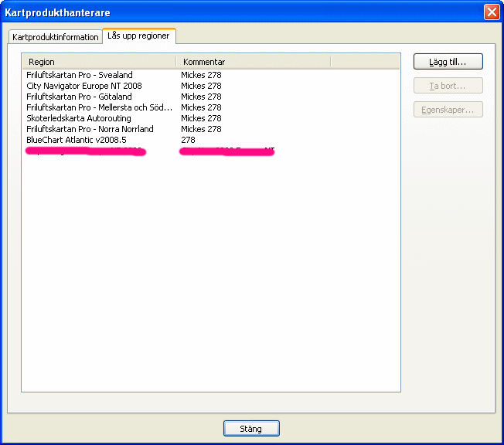504x445 pixels.
Task: Sort by the Kommentar column header
Action: [x=254, y=62]
